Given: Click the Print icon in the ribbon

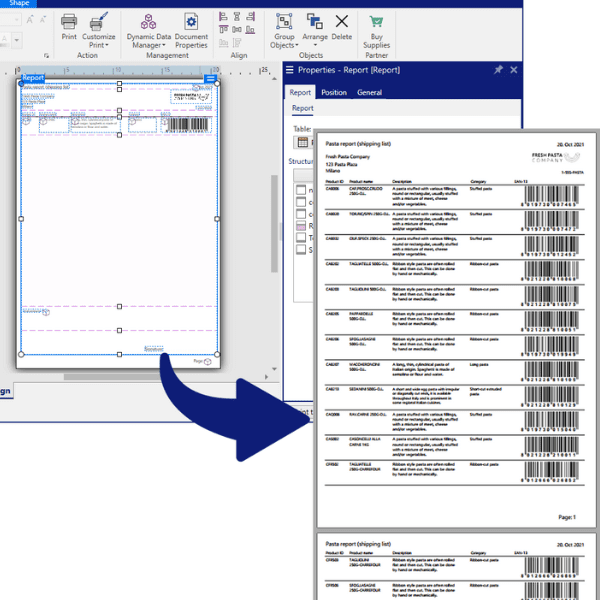Looking at the screenshot, I should [68, 21].
